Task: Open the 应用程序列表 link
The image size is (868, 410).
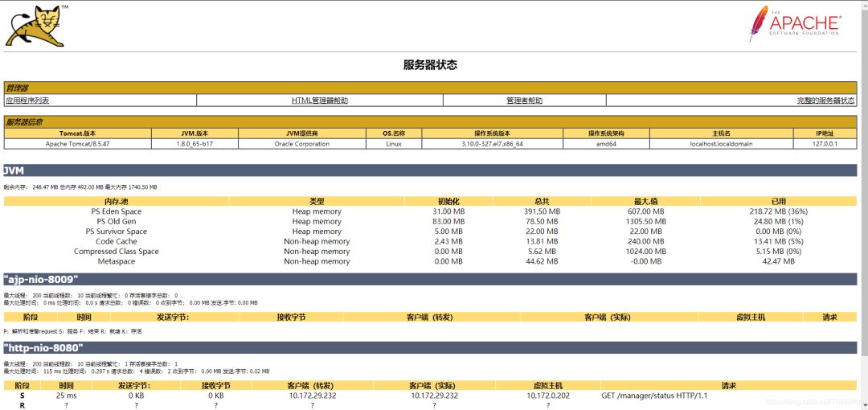Action: coord(27,100)
